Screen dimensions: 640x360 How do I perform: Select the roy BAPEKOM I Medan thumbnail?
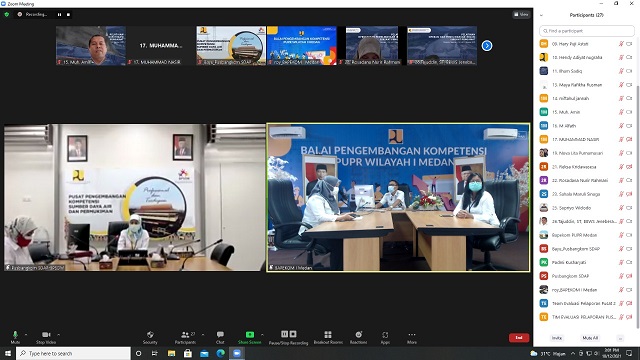click(x=302, y=46)
